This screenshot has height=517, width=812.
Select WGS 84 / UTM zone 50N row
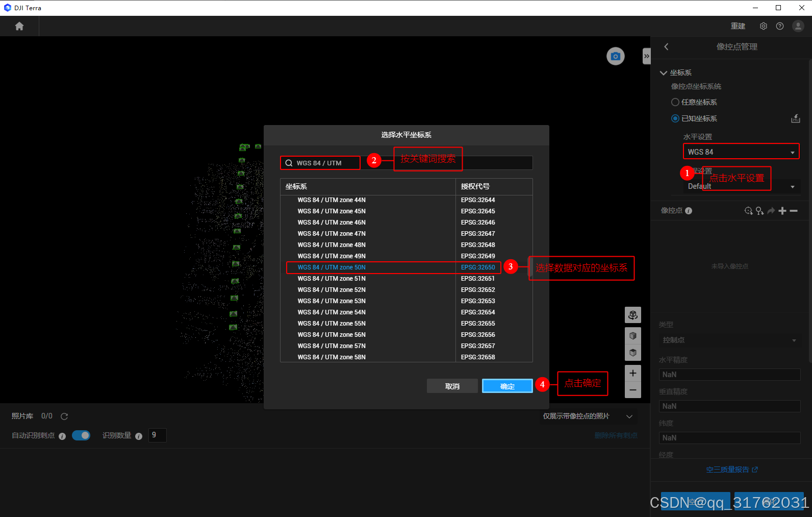coord(407,267)
